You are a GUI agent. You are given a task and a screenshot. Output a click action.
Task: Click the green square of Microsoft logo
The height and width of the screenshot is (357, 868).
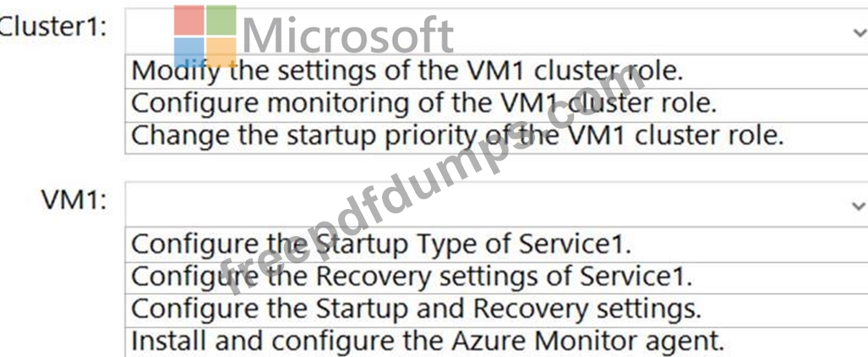tap(221, 20)
